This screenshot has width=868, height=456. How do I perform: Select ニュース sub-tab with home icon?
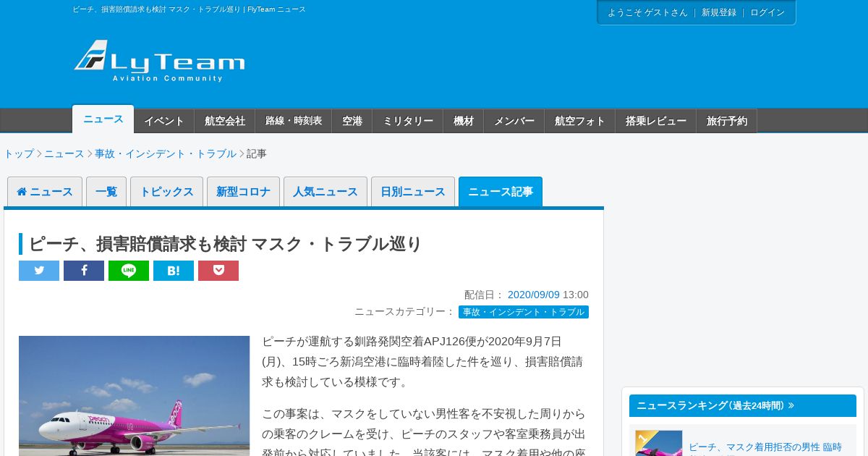click(45, 192)
